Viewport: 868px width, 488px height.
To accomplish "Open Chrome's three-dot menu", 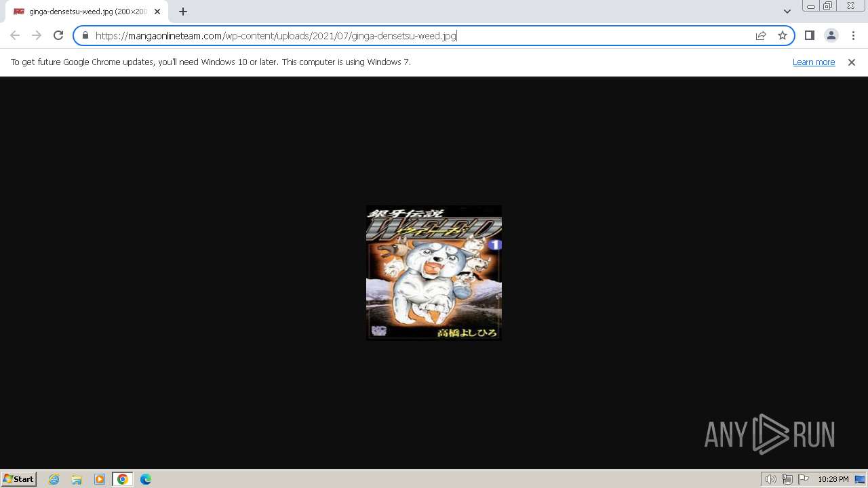I will pos(853,35).
